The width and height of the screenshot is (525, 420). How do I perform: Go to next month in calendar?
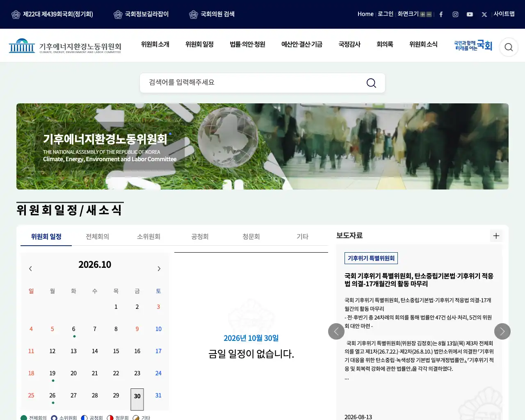click(159, 269)
